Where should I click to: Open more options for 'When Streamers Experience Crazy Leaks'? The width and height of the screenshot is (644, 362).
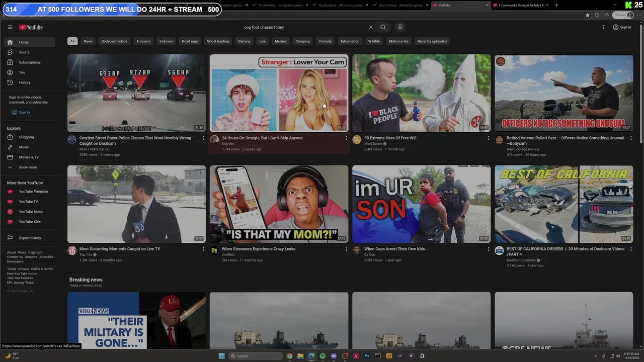pyautogui.click(x=346, y=249)
